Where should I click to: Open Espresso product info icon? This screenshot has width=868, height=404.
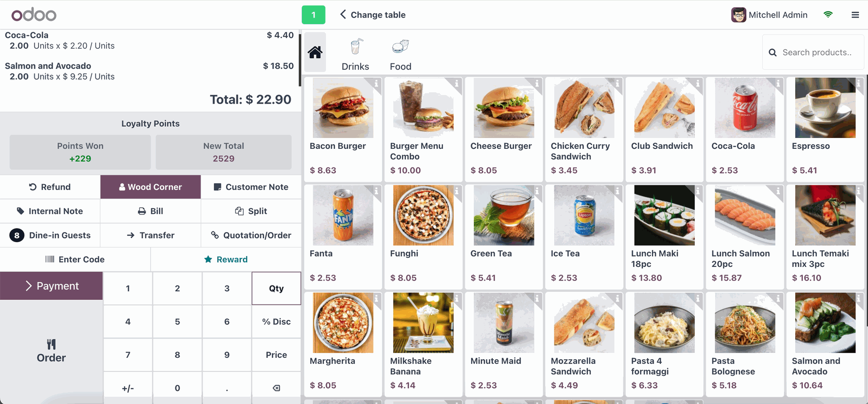point(858,83)
